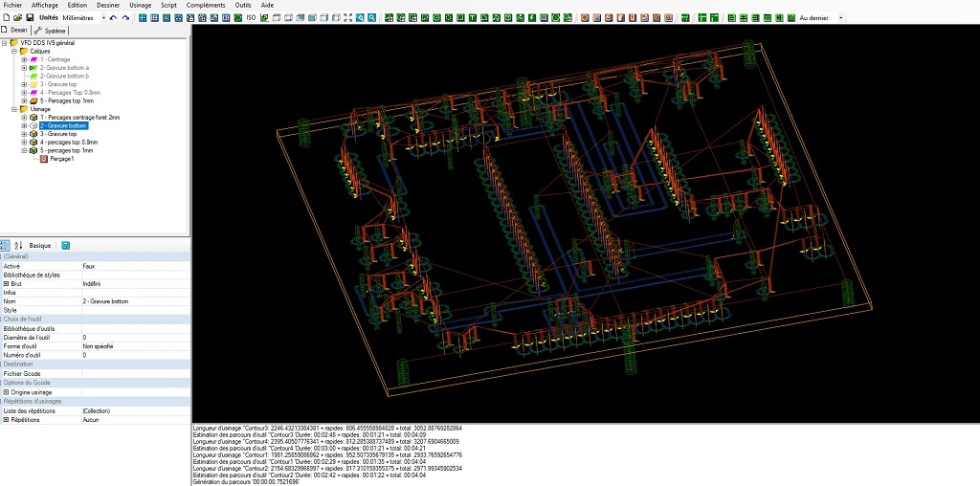This screenshot has height=486, width=980.
Task: Click the undo arrow icon
Action: [x=113, y=17]
